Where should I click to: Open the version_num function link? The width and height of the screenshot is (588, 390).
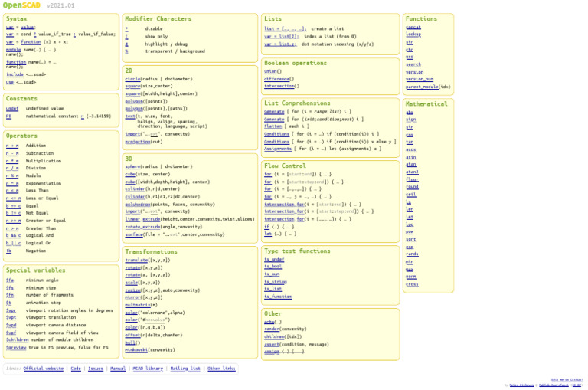[420, 79]
